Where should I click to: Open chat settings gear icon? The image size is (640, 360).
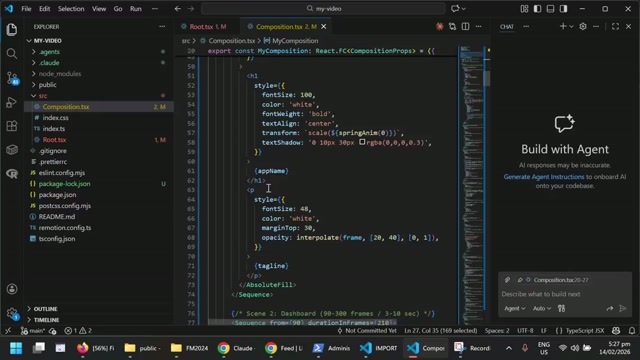(583, 27)
